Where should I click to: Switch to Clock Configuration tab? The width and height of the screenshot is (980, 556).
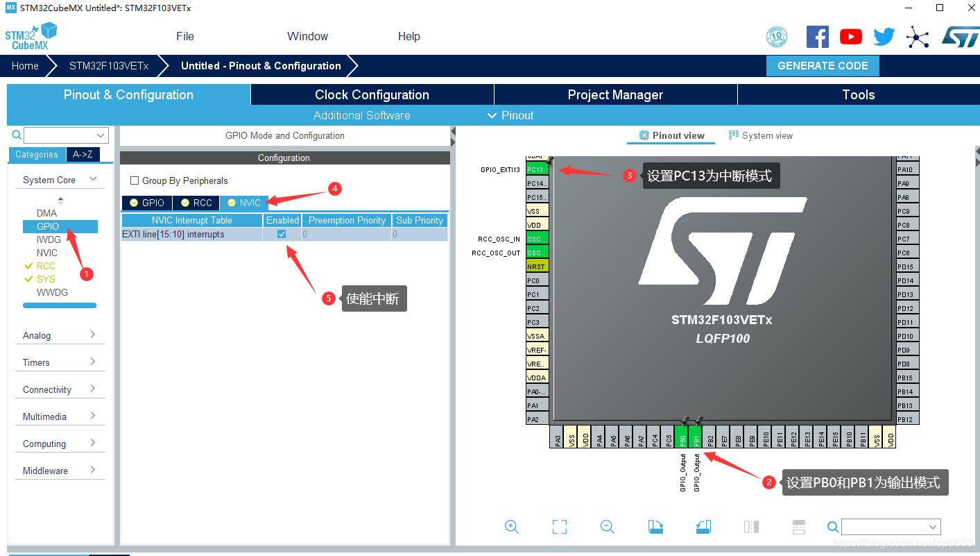pyautogui.click(x=372, y=95)
